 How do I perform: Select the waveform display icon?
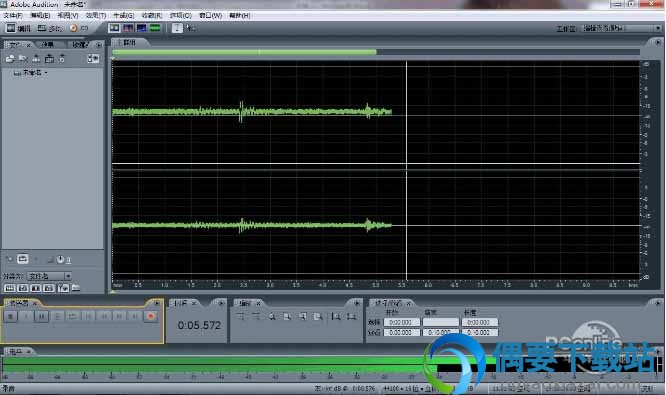(x=114, y=28)
